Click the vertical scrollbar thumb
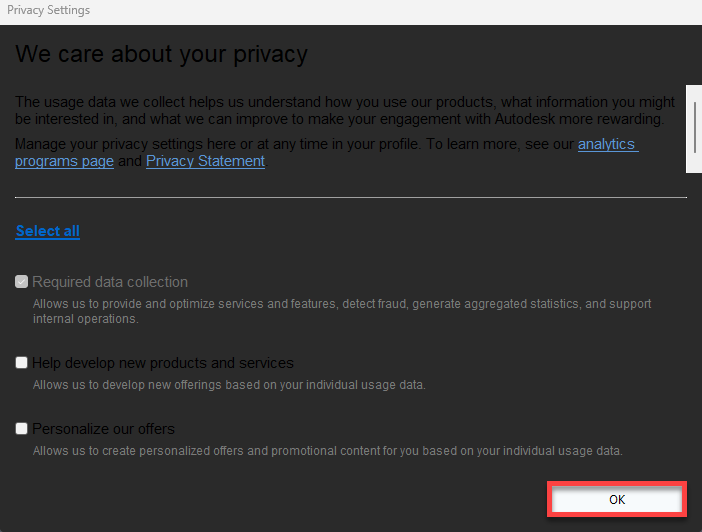This screenshot has width=702, height=532. [x=693, y=118]
